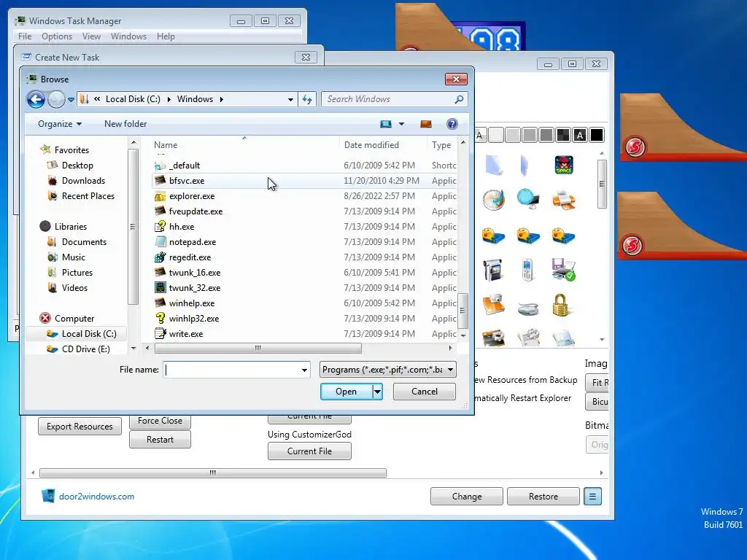Open Music library in navigation pane
This screenshot has width=747, height=560.
[x=74, y=257]
